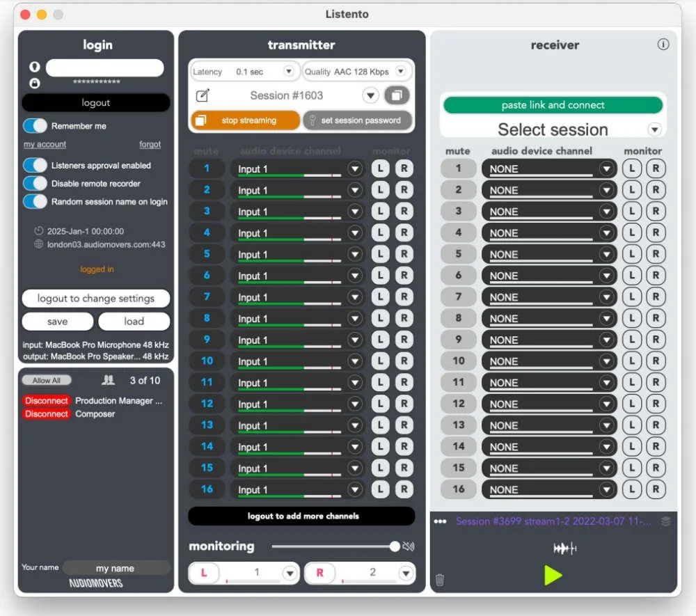Monitor right for receiver channel 16
The image size is (696, 616).
coord(656,489)
